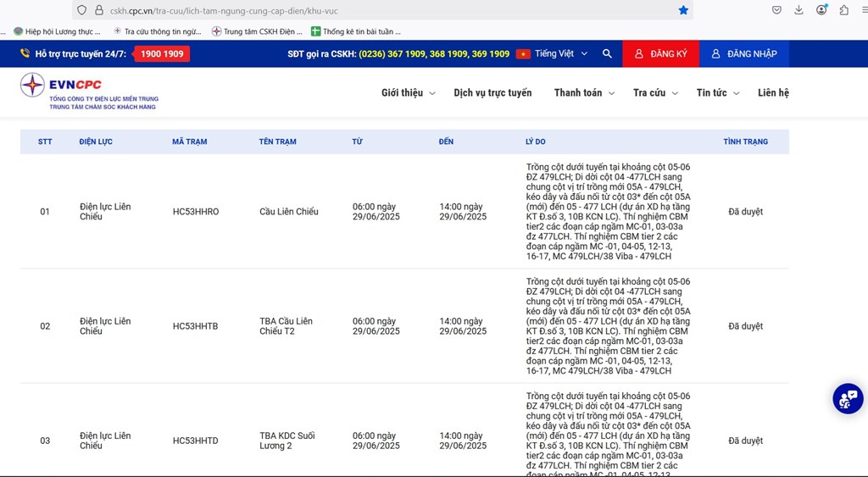Viewport: 868px width, 477px height.
Task: Open Dịch vụ trực tuyến menu item
Action: (x=492, y=93)
